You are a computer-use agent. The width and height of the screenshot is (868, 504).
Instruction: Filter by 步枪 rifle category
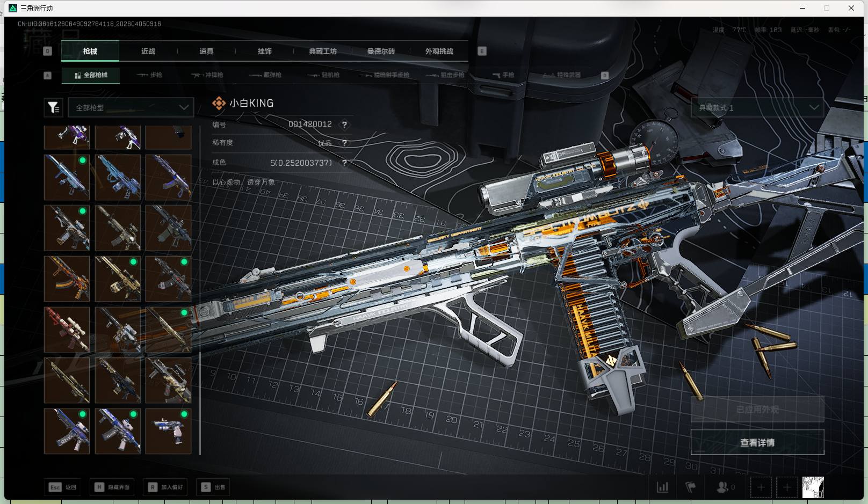(x=149, y=75)
